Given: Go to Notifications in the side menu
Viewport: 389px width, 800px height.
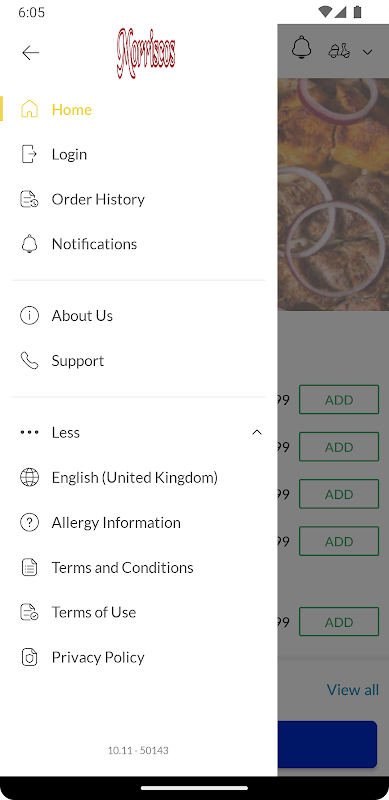Looking at the screenshot, I should pos(139,244).
